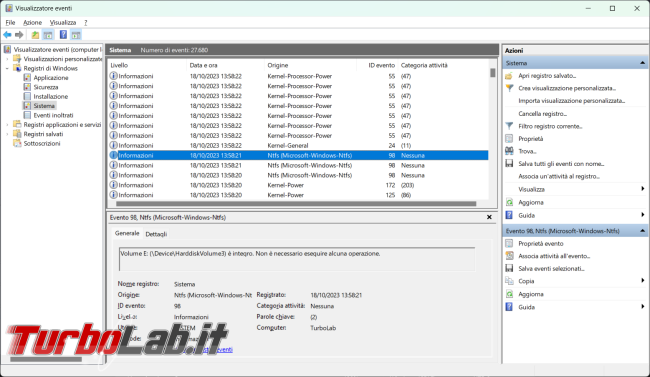Select the Kernel-General event 24 row
This screenshot has width=650, height=377.
(298, 146)
